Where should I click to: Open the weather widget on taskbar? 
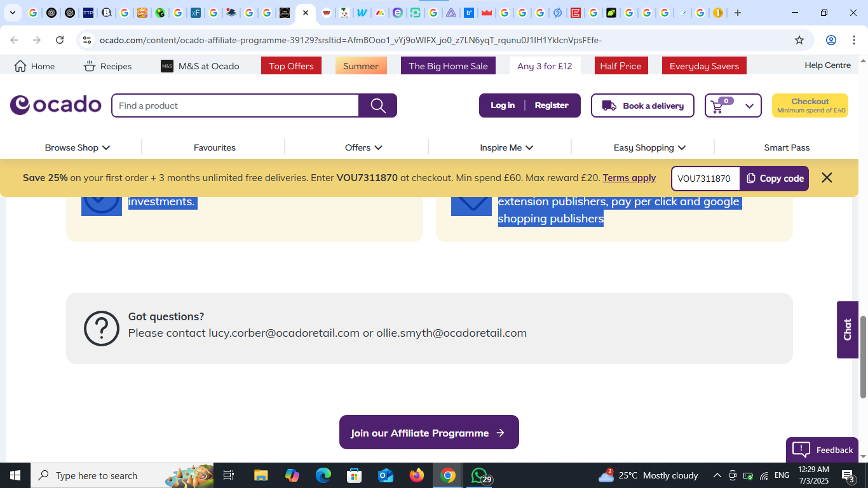click(648, 475)
